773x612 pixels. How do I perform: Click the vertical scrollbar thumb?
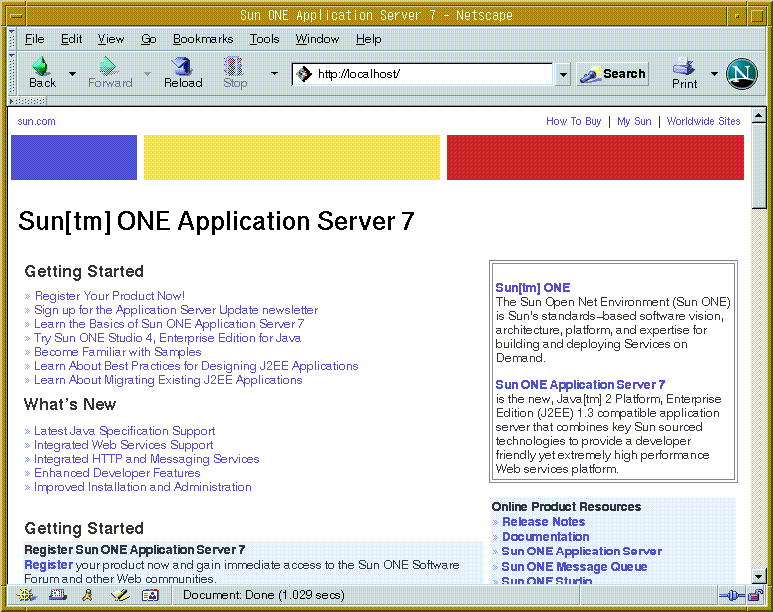[x=758, y=166]
